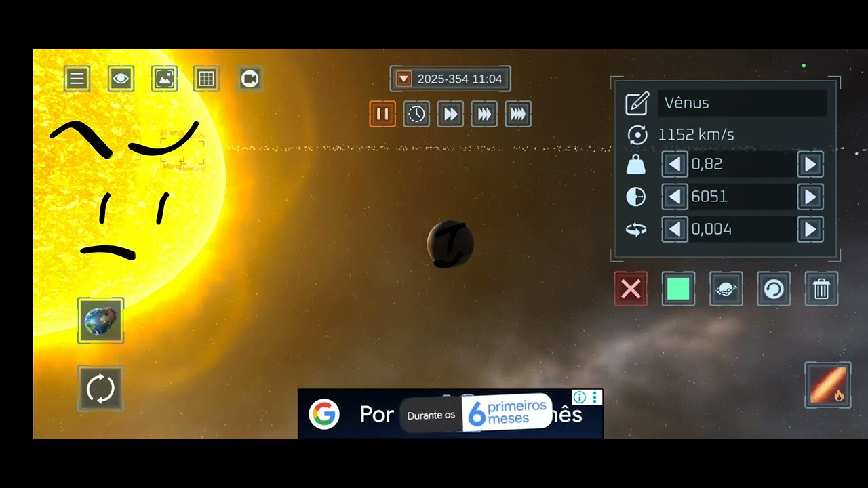The image size is (868, 488).
Task: Click the '6 primeiros meses' ad label
Action: (508, 412)
